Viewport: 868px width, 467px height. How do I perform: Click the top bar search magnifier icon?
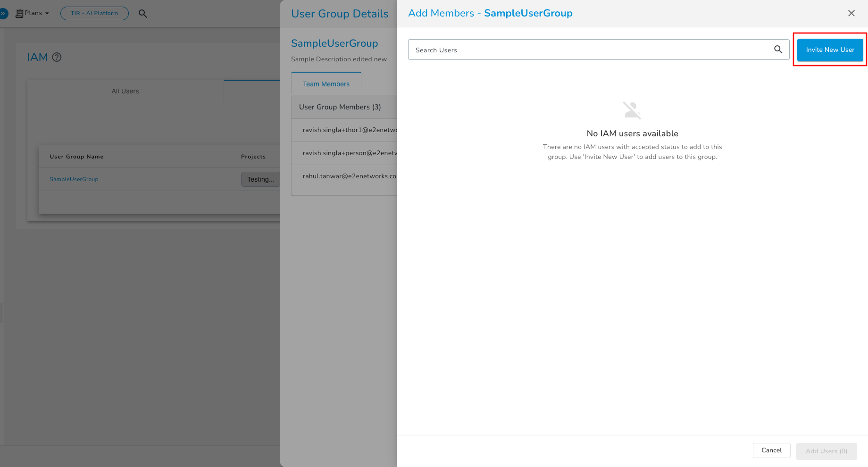point(143,14)
